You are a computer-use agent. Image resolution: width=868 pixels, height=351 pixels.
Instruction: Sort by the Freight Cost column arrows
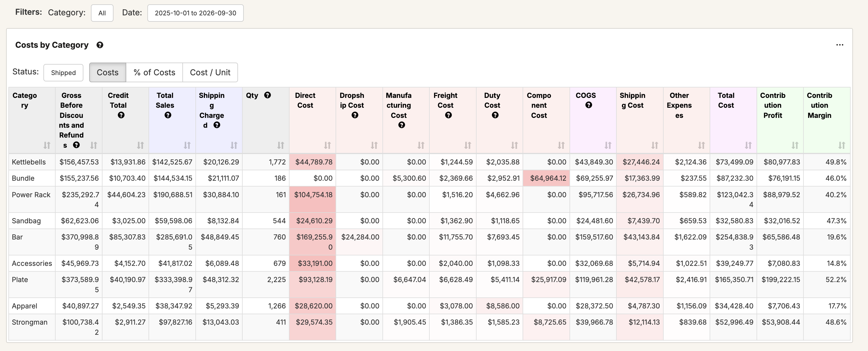click(467, 145)
